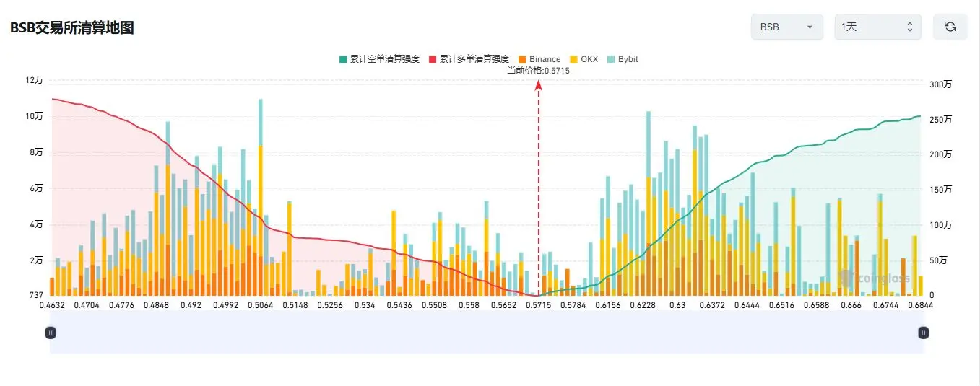Click the refresh icon button

point(950,27)
